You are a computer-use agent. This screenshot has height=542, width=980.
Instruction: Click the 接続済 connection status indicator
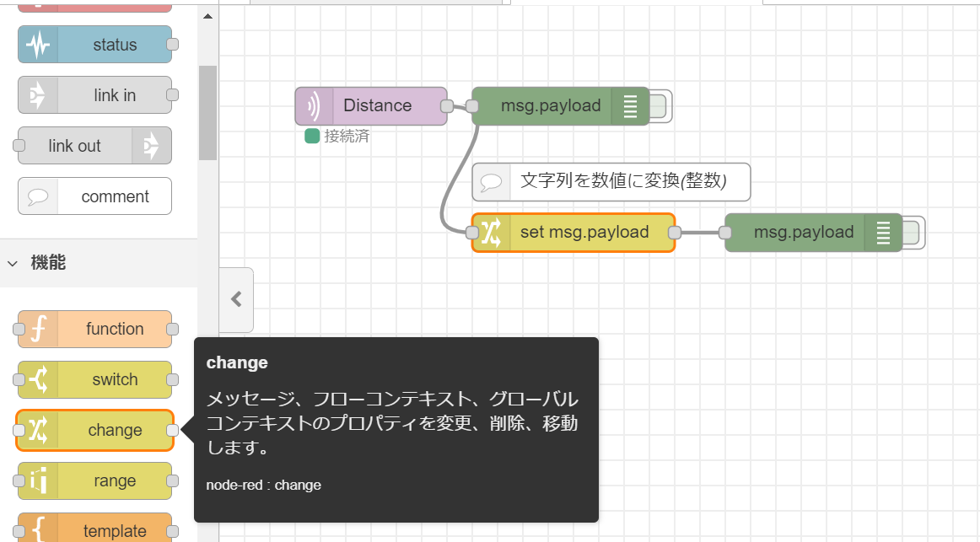click(x=313, y=135)
